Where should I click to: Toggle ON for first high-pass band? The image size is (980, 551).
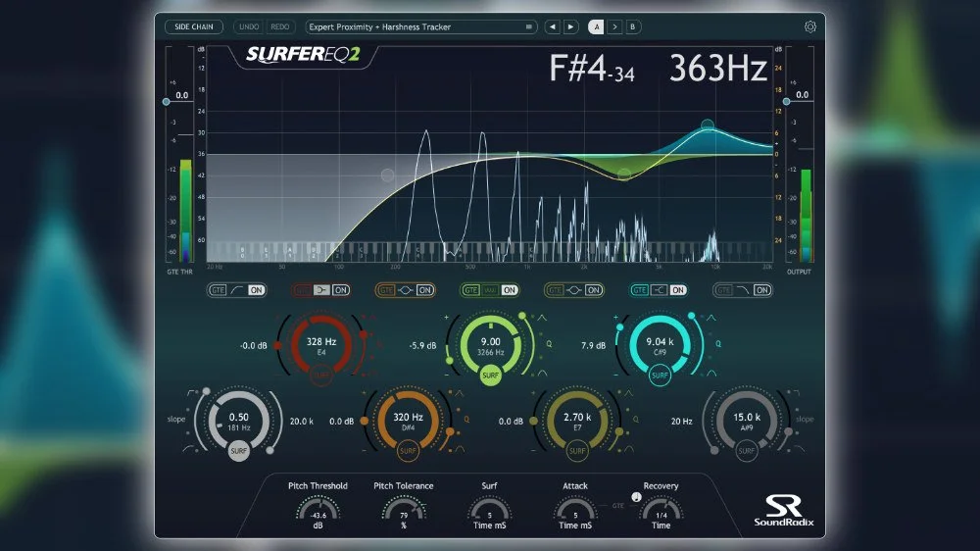(x=256, y=290)
